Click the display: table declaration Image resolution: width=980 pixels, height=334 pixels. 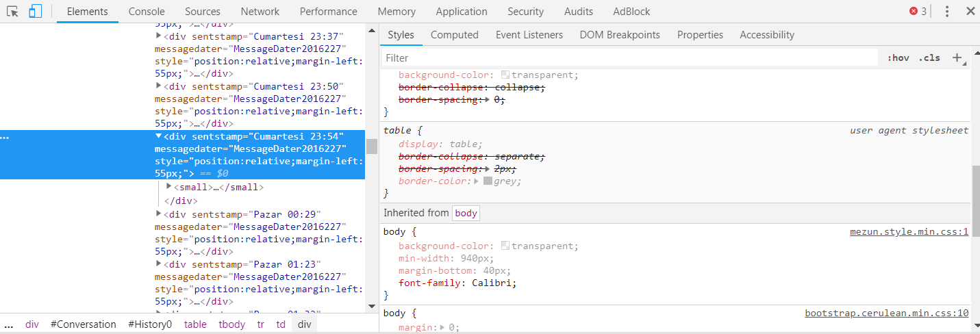441,144
